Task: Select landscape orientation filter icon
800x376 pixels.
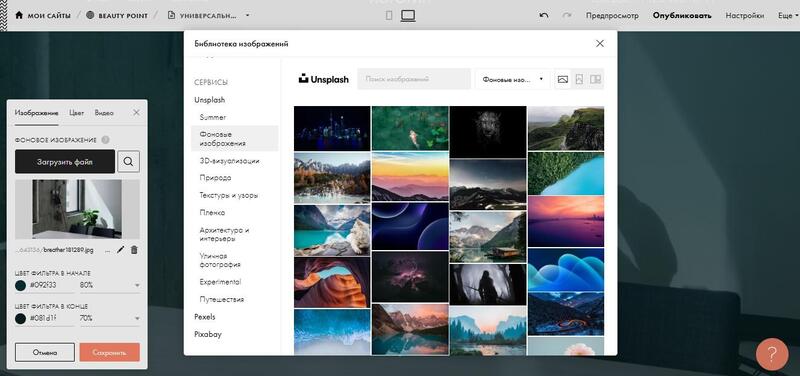Action: (x=563, y=79)
